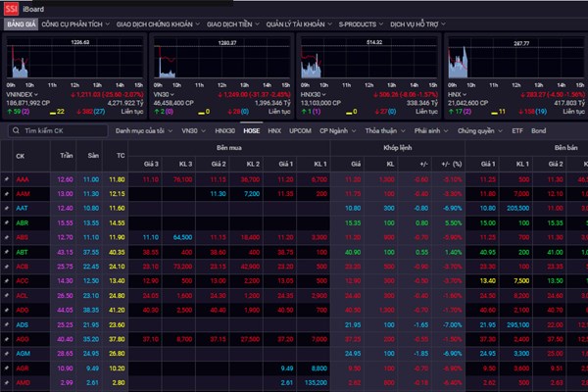Image resolution: width=588 pixels, height=392 pixels.
Task: Pin the ADS stock row
Action: tap(6, 323)
